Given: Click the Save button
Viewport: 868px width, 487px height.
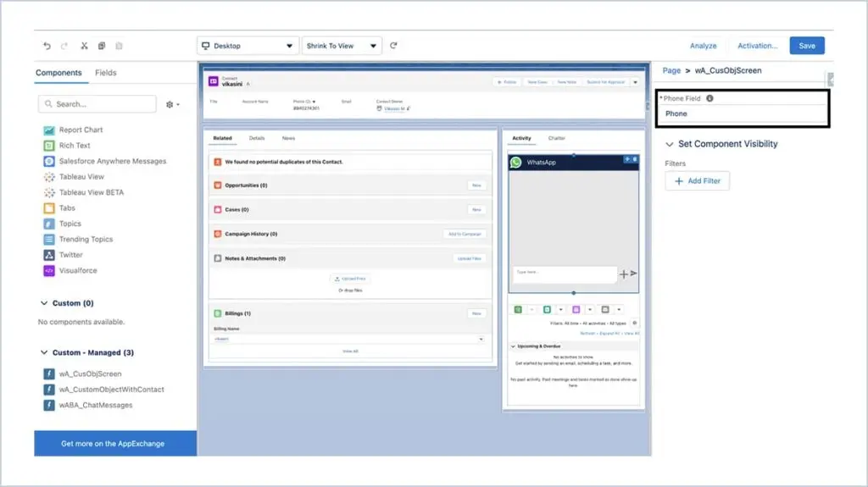Looking at the screenshot, I should click(807, 46).
